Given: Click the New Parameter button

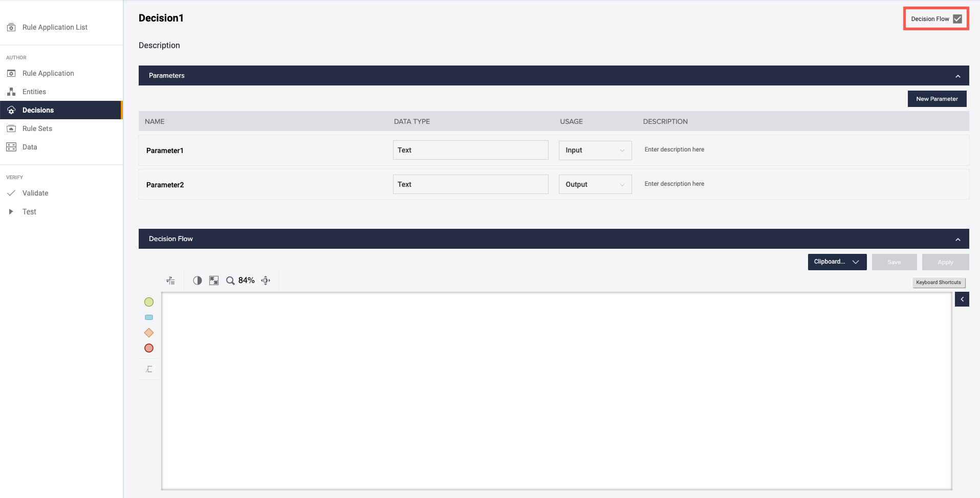Looking at the screenshot, I should [937, 98].
